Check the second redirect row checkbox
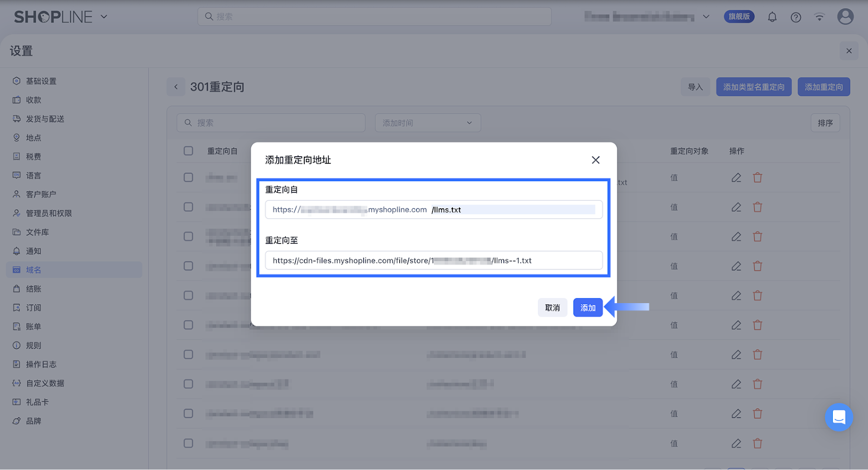Viewport: 868px width, 470px height. tap(188, 207)
